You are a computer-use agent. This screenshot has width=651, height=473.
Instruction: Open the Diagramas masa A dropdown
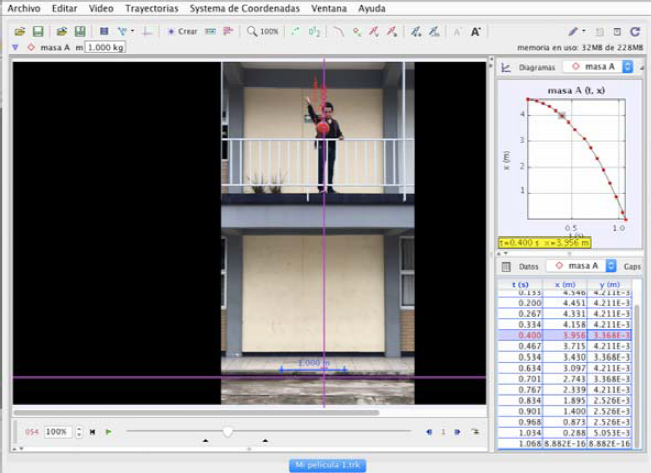point(598,67)
